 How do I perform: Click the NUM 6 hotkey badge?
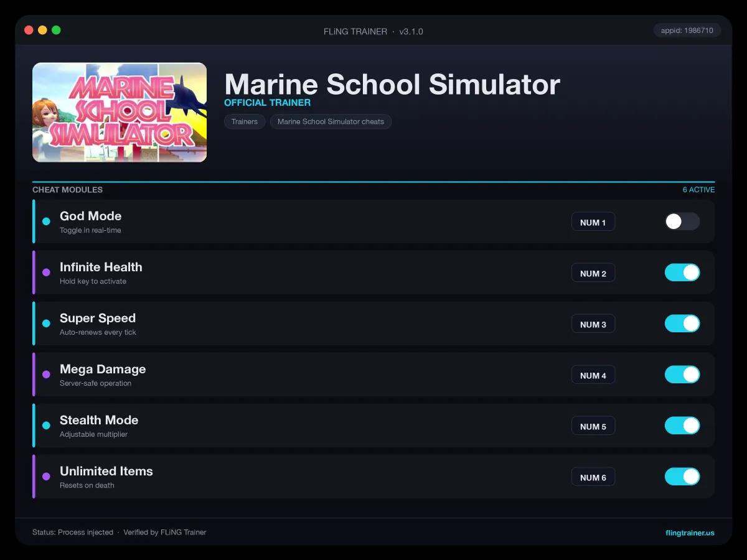(593, 477)
